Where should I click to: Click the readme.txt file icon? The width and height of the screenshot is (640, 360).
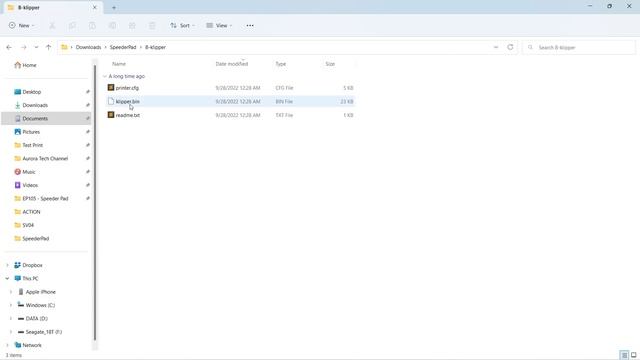(111, 115)
